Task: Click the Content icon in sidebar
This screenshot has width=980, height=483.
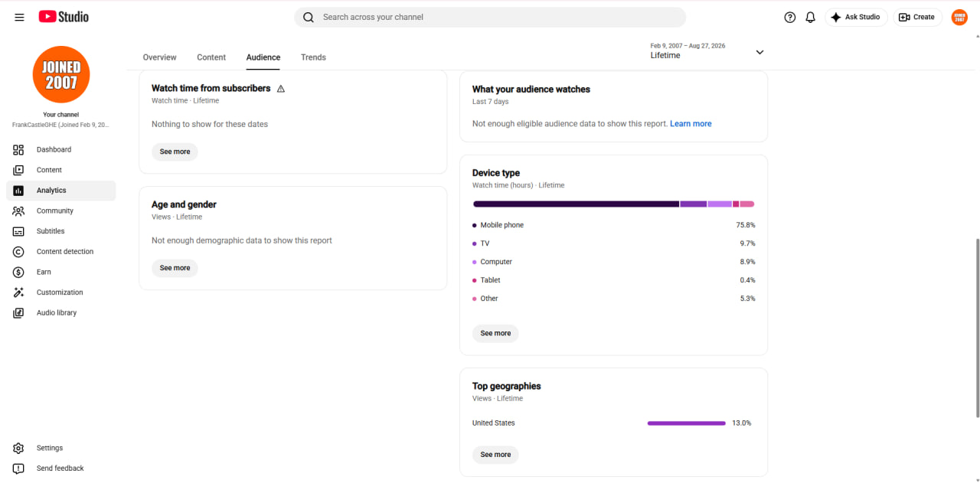Action: click(x=18, y=170)
